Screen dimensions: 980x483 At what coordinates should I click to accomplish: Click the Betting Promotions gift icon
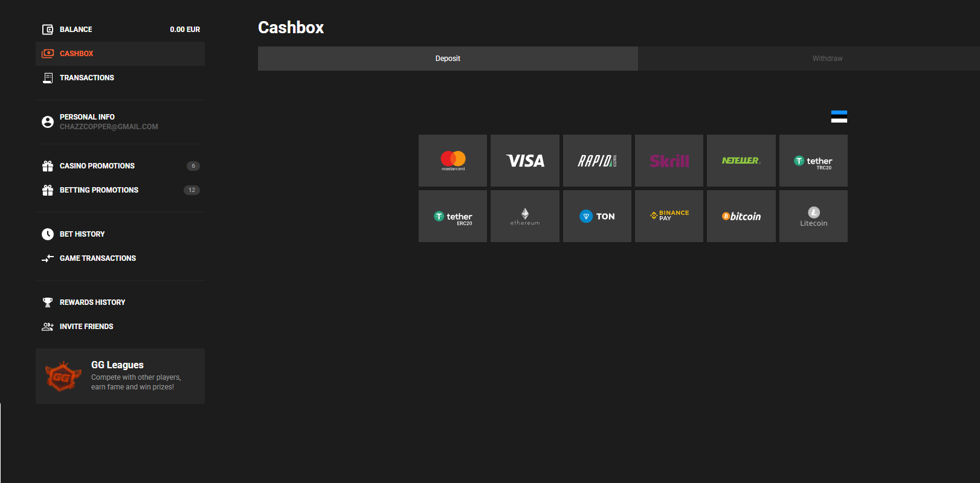48,190
